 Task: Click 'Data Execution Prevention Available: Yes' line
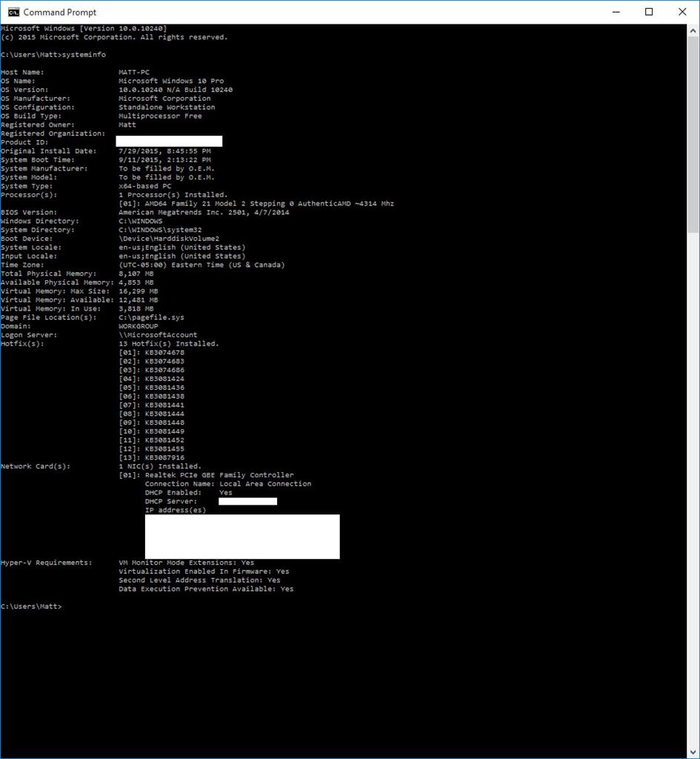click(206, 589)
